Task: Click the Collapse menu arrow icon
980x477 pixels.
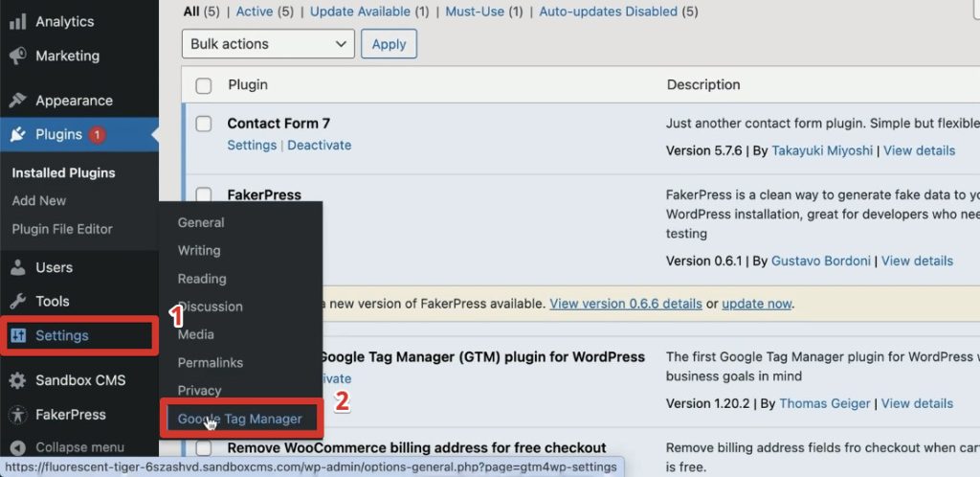Action: [x=17, y=447]
